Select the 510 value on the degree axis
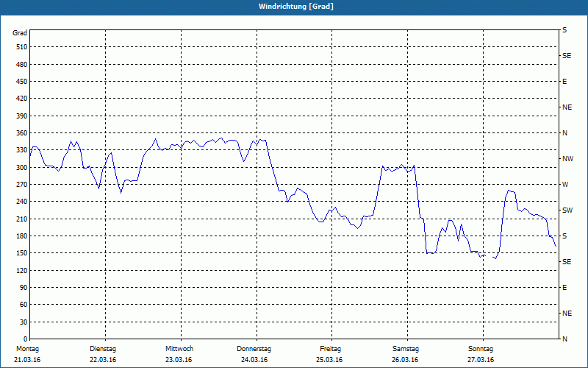 click(22, 47)
